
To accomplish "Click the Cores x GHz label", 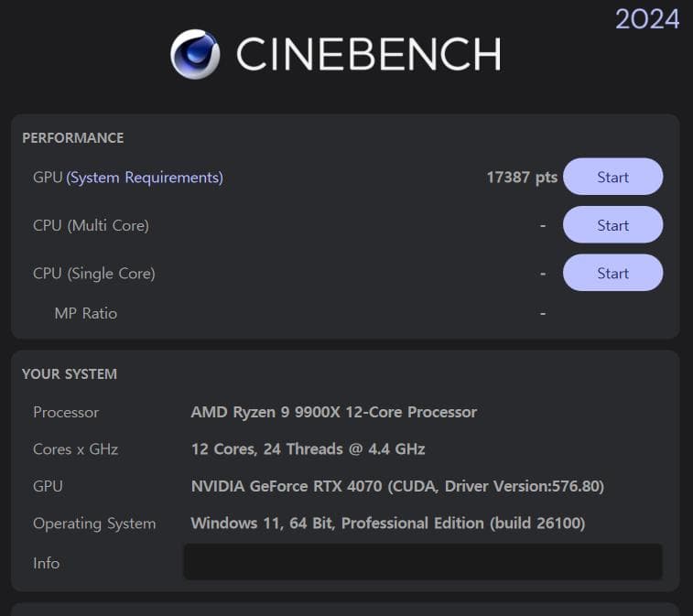I will (x=76, y=449).
